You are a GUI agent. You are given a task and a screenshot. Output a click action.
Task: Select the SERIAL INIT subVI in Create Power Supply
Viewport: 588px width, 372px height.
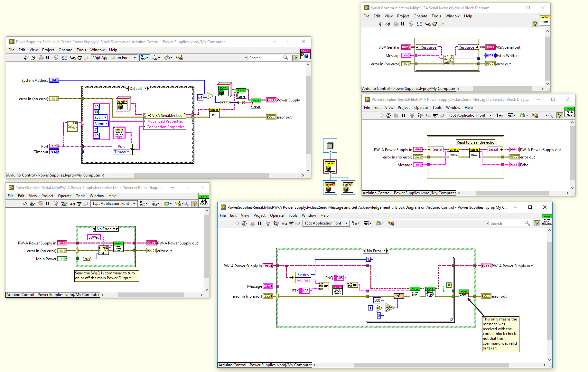214,113
